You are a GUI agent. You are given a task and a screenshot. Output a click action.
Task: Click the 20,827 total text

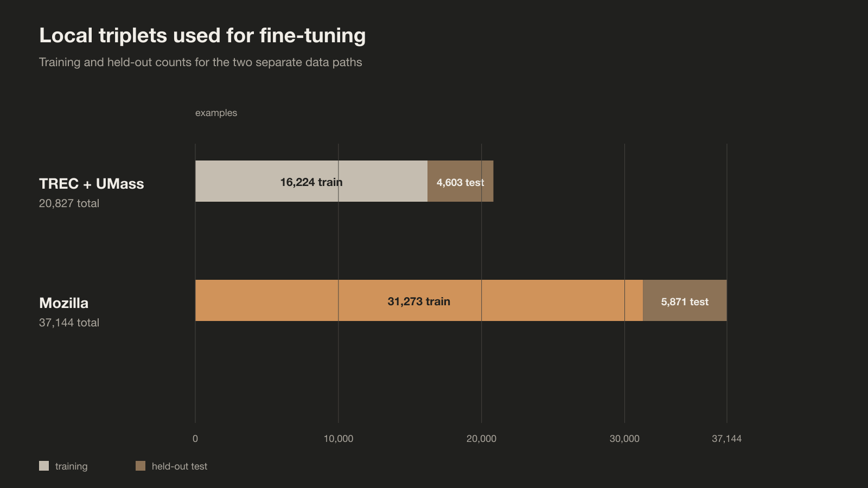[69, 203]
